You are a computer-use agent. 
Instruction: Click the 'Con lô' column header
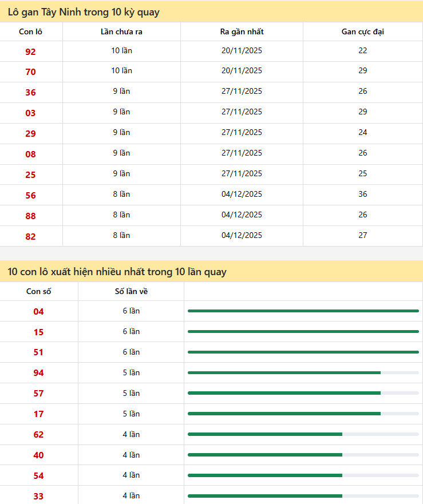point(30,31)
